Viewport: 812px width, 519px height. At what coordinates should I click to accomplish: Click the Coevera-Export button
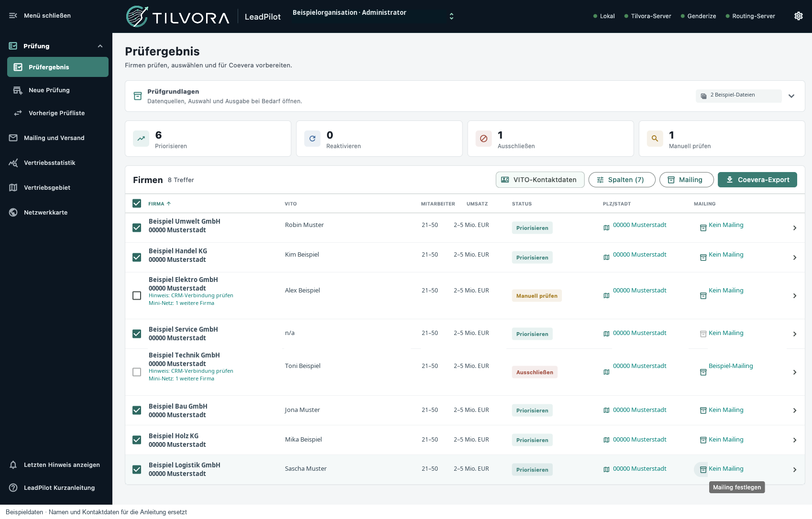click(x=757, y=180)
